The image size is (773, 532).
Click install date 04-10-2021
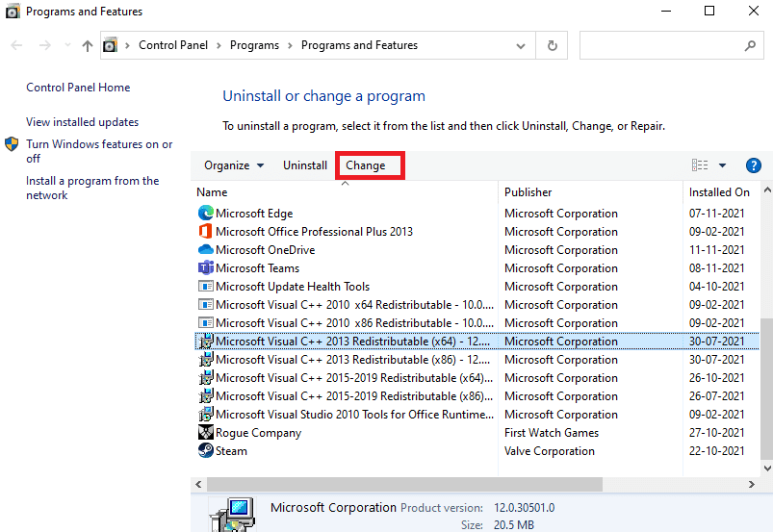pyautogui.click(x=716, y=286)
